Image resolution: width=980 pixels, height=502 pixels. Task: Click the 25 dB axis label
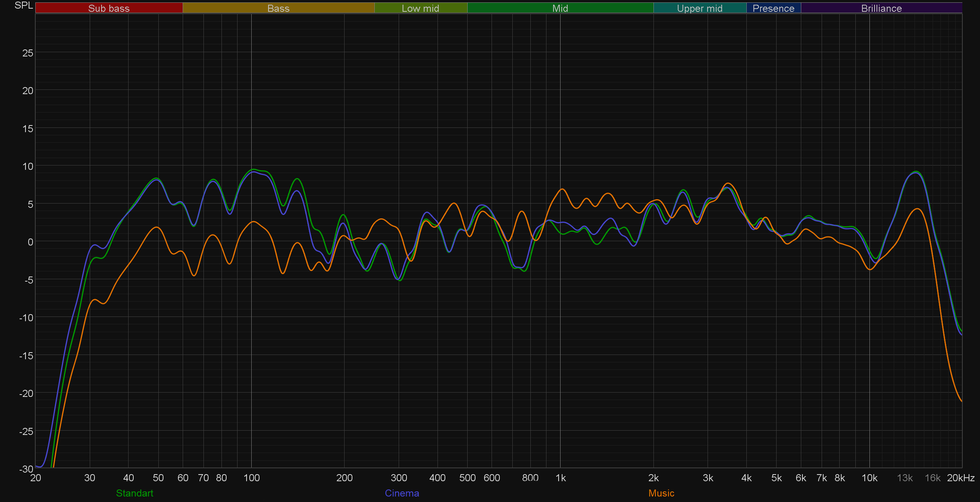27,53
